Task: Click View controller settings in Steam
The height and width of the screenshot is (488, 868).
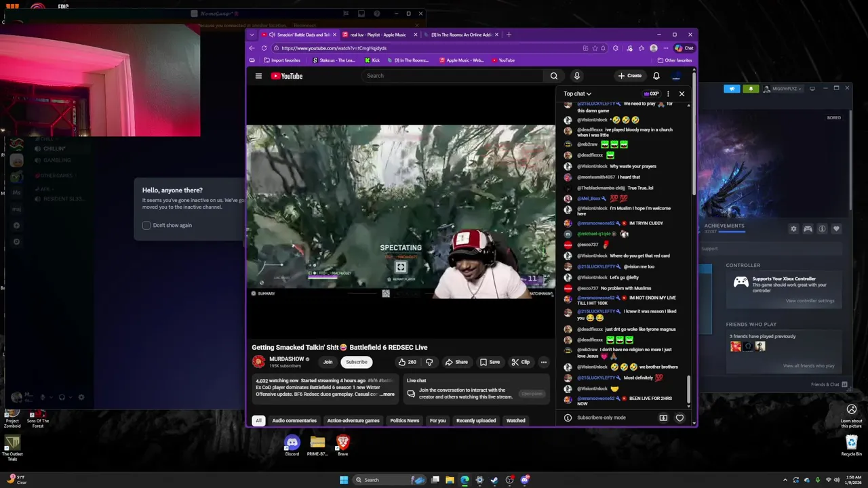Action: coord(810,301)
